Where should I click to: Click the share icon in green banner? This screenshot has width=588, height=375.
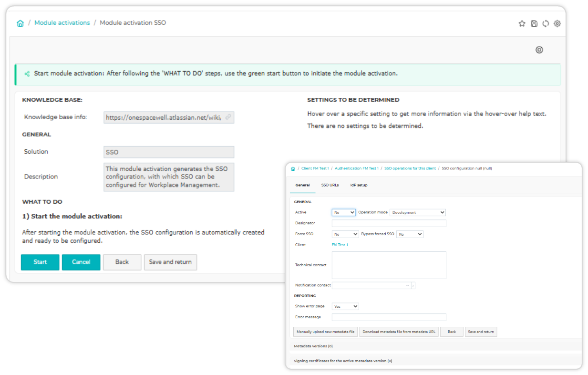tap(27, 74)
